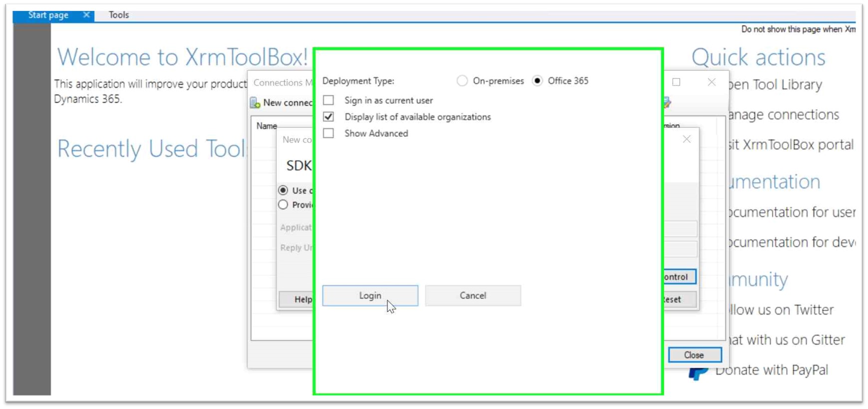Click the New connection toolbar icon
This screenshot has width=868, height=409.
pos(255,103)
